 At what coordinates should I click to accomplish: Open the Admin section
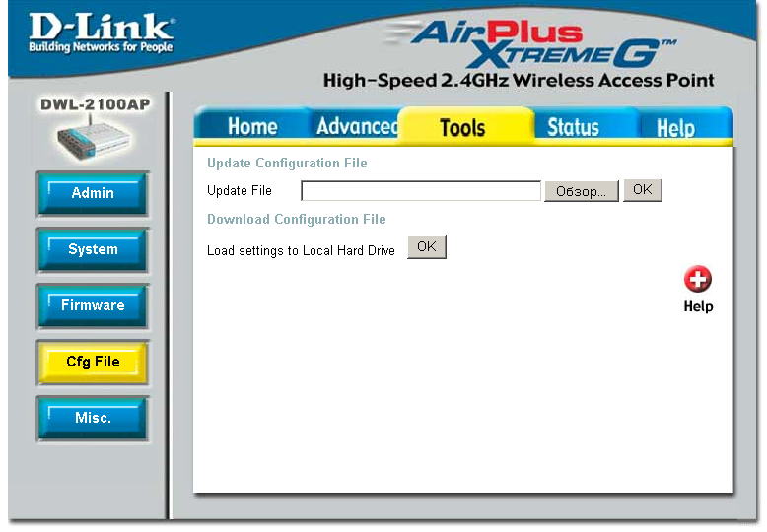click(93, 193)
